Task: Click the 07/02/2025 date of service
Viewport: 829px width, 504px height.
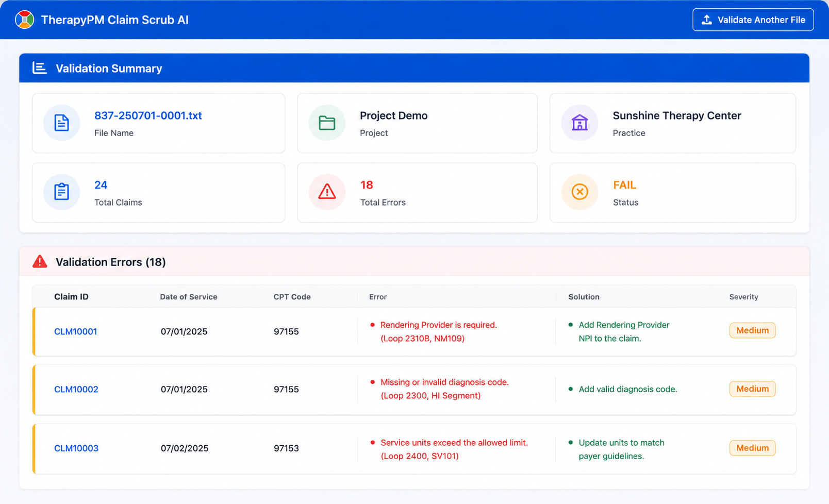Action: coord(185,448)
